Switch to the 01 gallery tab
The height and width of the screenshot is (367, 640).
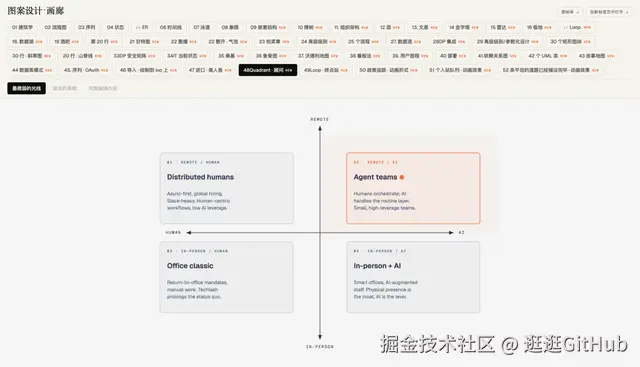coord(22,27)
